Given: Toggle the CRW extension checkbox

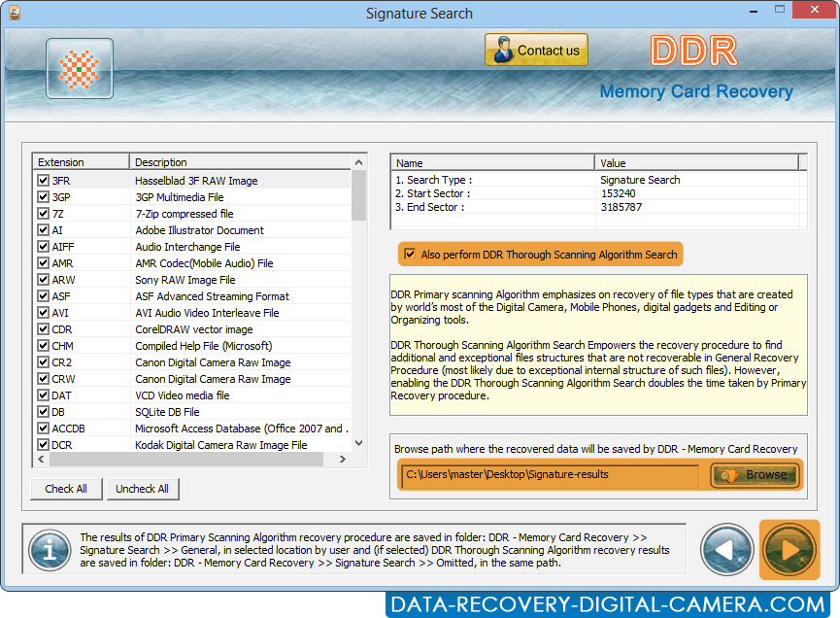Looking at the screenshot, I should 44,379.
